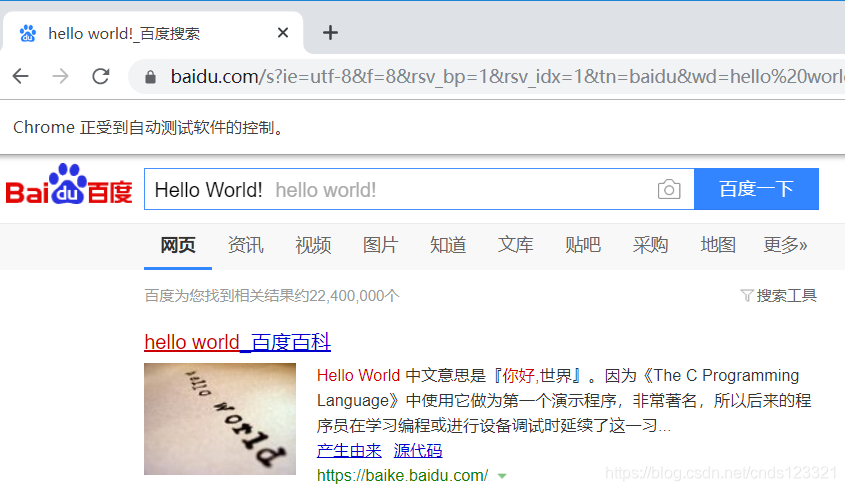Click the Chrome automated test software notice
This screenshot has height=491, width=845.
[x=148, y=128]
